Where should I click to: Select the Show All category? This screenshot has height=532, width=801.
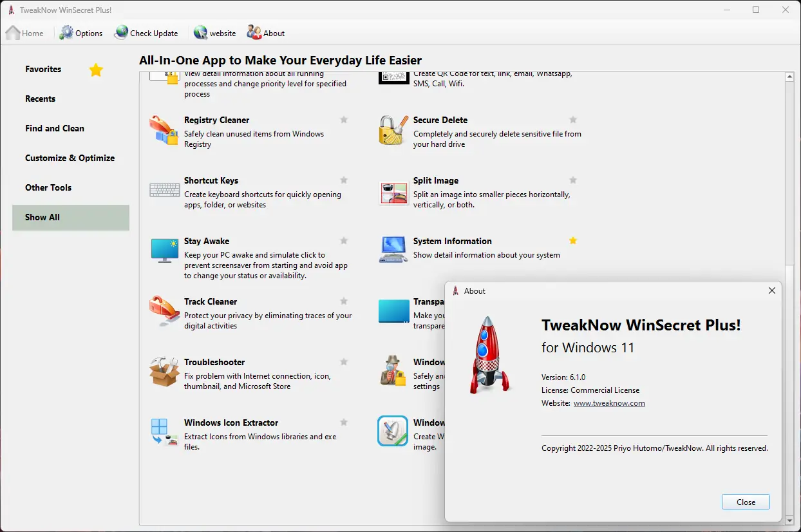click(71, 218)
